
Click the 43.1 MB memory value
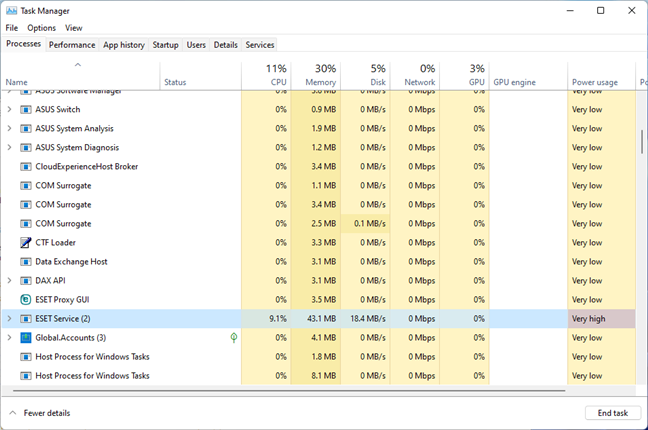322,319
